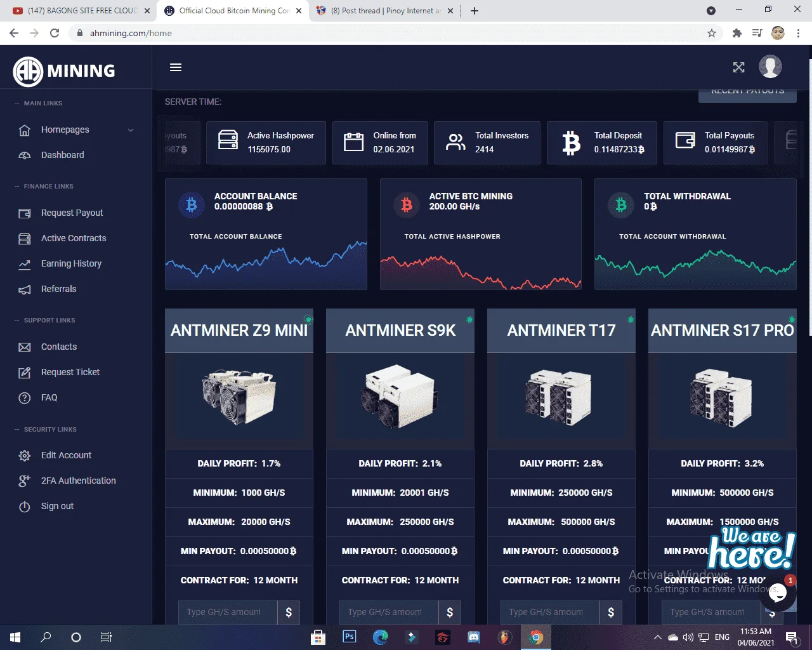Screen dimensions: 812x650
Task: Switch to the Post thread Pinoy Internet tab
Action: pyautogui.click(x=385, y=11)
